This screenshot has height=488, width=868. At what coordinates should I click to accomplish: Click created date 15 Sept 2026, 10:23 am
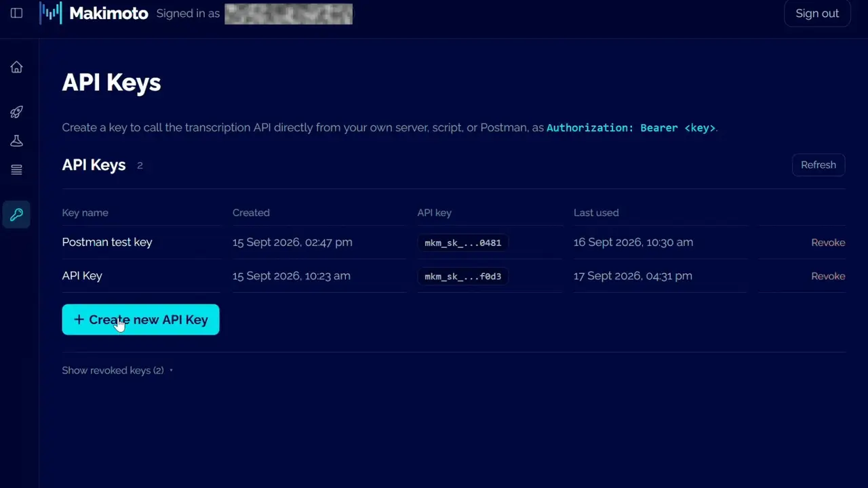point(292,276)
